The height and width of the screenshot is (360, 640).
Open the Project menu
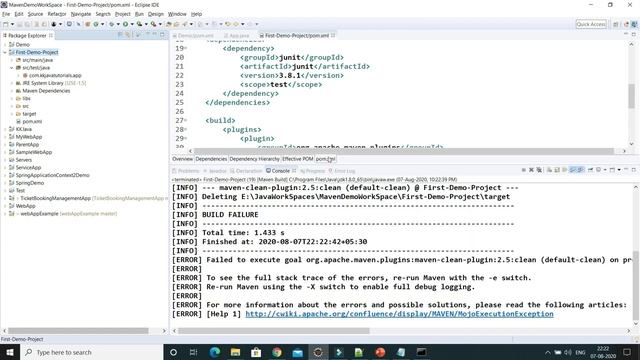(x=122, y=14)
